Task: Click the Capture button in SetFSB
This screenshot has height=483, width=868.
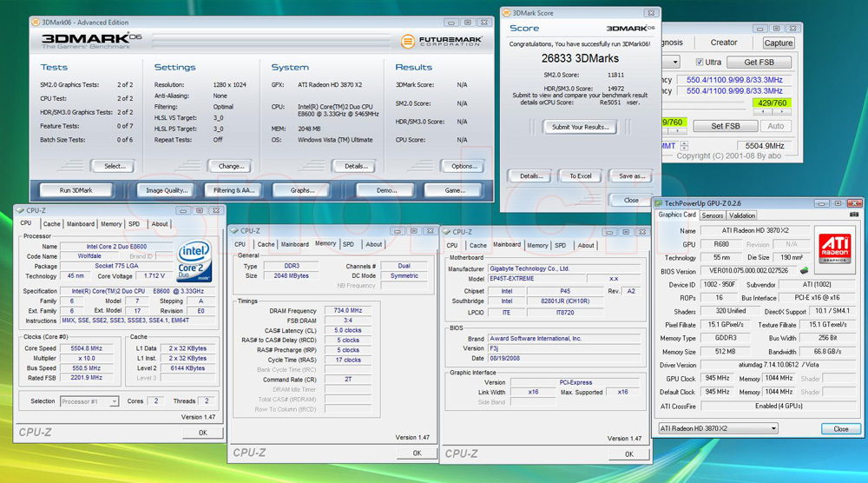Action: tap(778, 43)
